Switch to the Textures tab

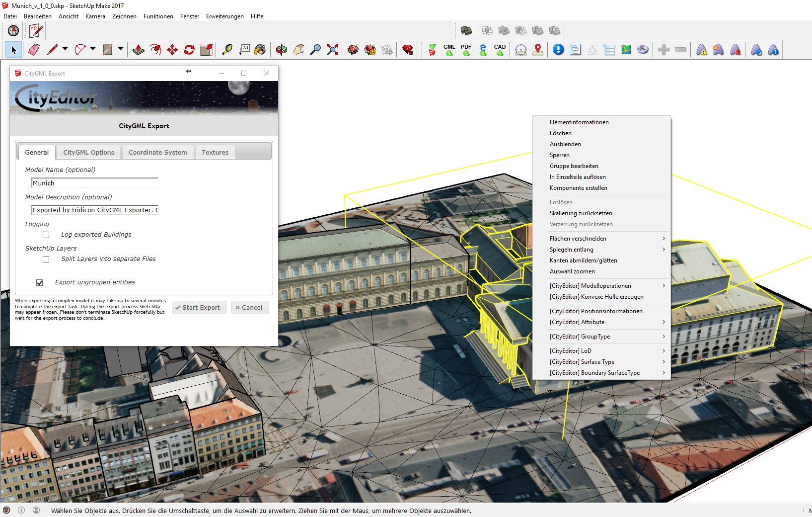(x=215, y=152)
